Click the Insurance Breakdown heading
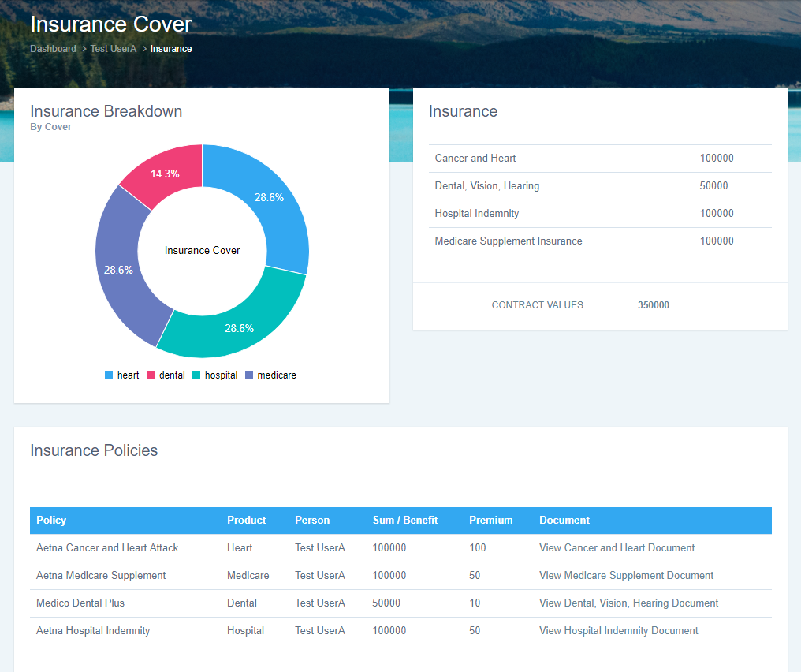The height and width of the screenshot is (672, 801). click(x=106, y=111)
